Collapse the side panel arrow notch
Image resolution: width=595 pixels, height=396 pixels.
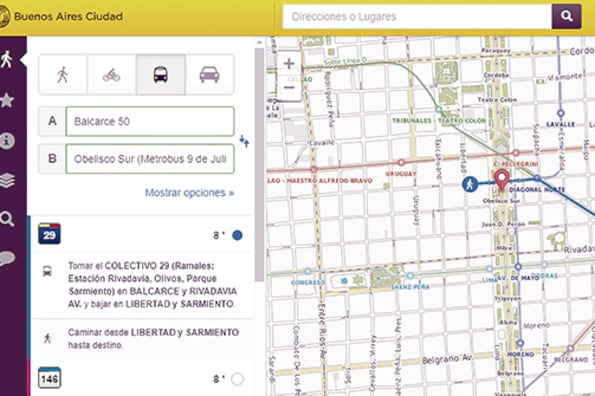click(23, 59)
